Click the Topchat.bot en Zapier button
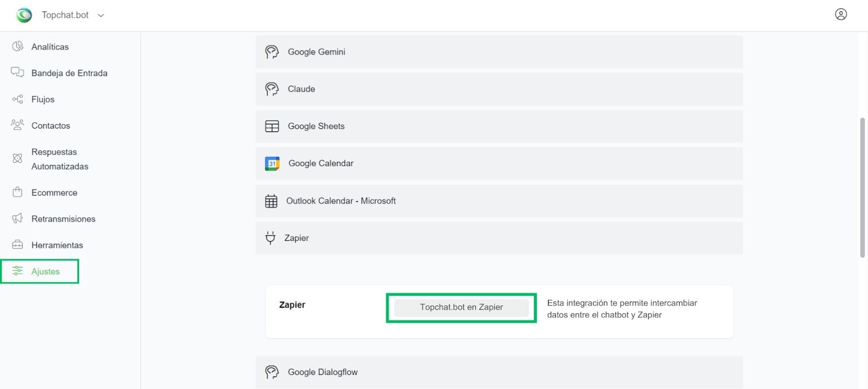The width and height of the screenshot is (868, 389). [462, 308]
